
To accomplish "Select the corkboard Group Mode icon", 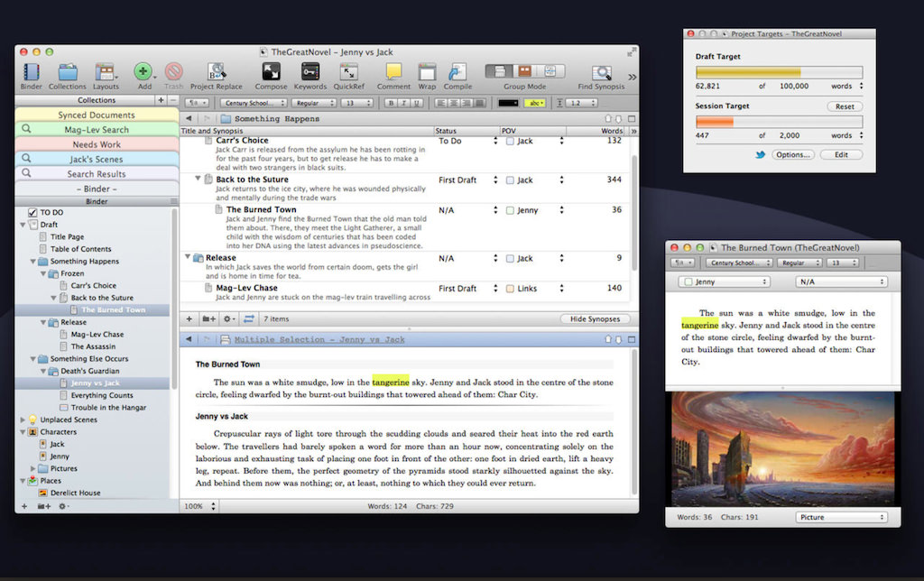I will point(525,71).
